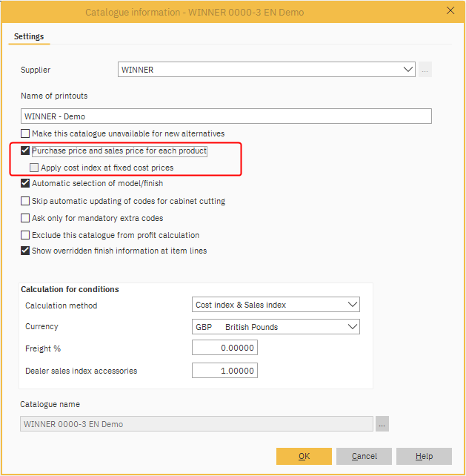Switch to the Settings tab
Viewport: 466px width, 476px height.
click(29, 36)
